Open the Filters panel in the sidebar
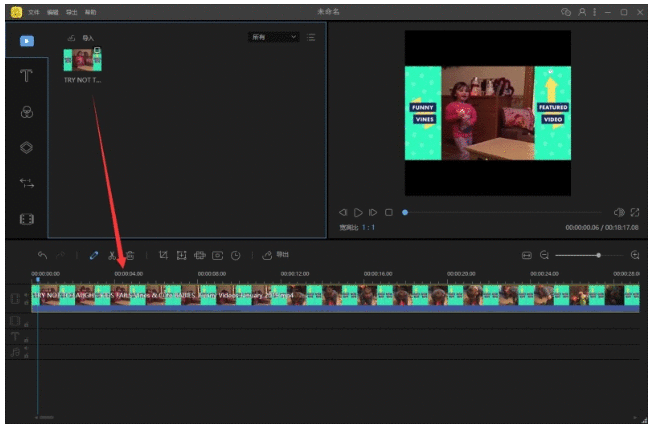649x425 pixels. click(27, 113)
